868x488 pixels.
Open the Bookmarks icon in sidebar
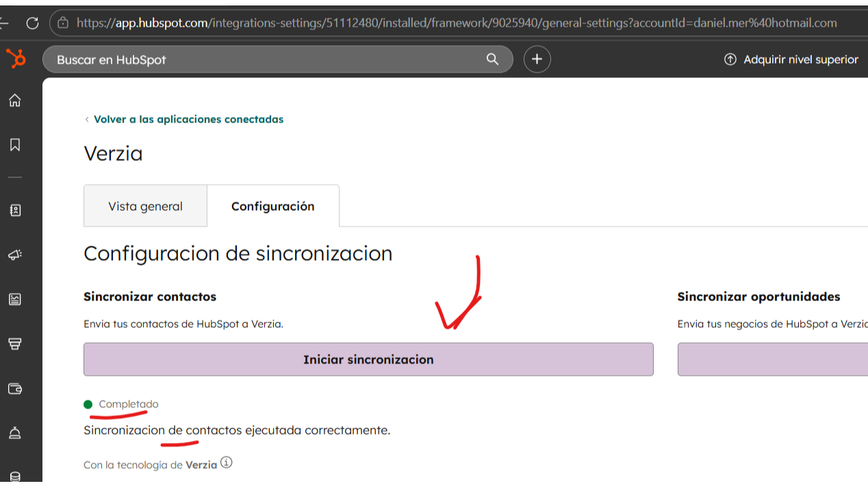point(15,145)
